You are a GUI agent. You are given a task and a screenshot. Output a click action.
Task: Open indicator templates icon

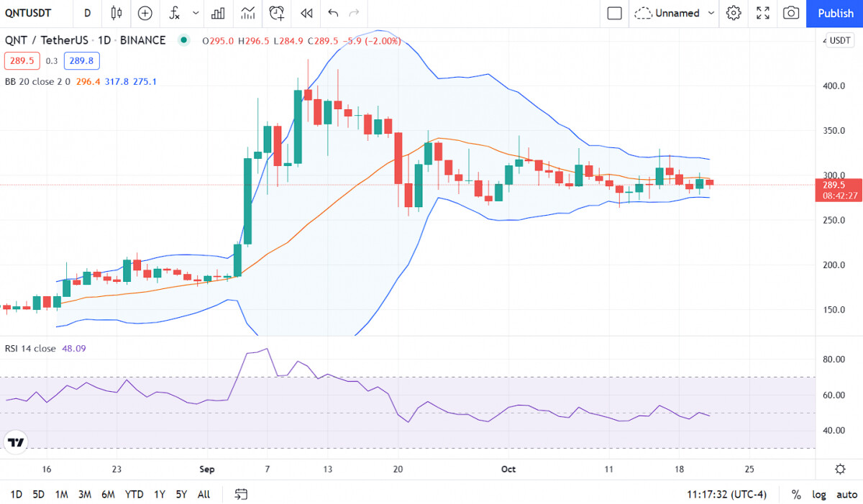[x=247, y=13]
